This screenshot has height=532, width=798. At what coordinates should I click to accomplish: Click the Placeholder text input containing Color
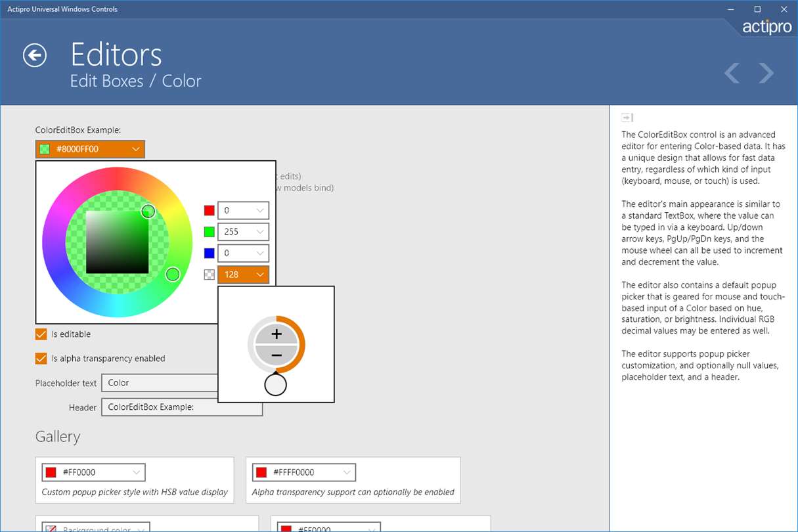[x=160, y=383]
